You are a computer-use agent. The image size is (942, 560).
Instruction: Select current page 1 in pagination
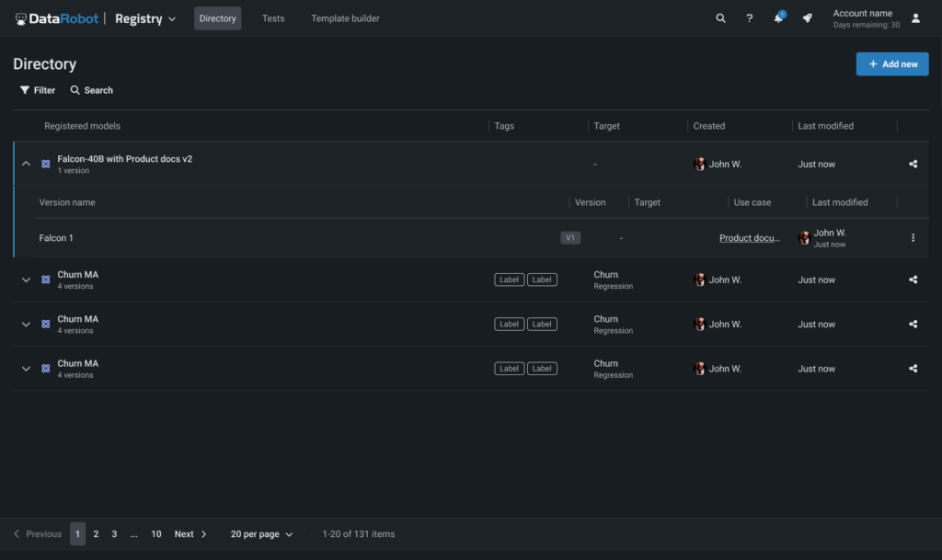77,534
